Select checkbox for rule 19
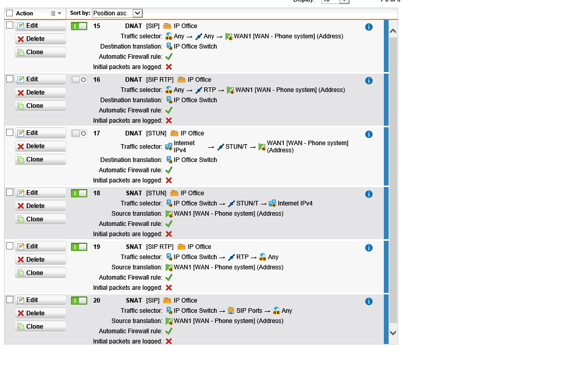Viewport: 588px width, 368px height. click(10, 246)
